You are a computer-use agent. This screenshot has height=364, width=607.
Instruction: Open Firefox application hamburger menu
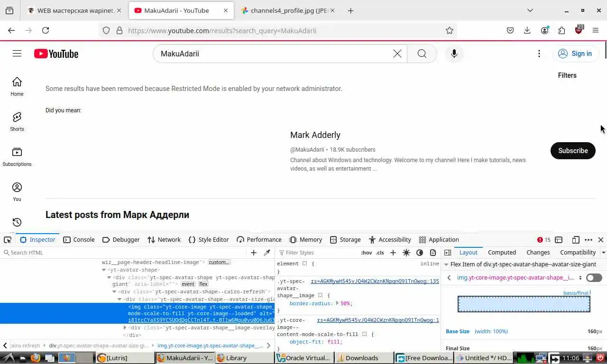point(596,30)
